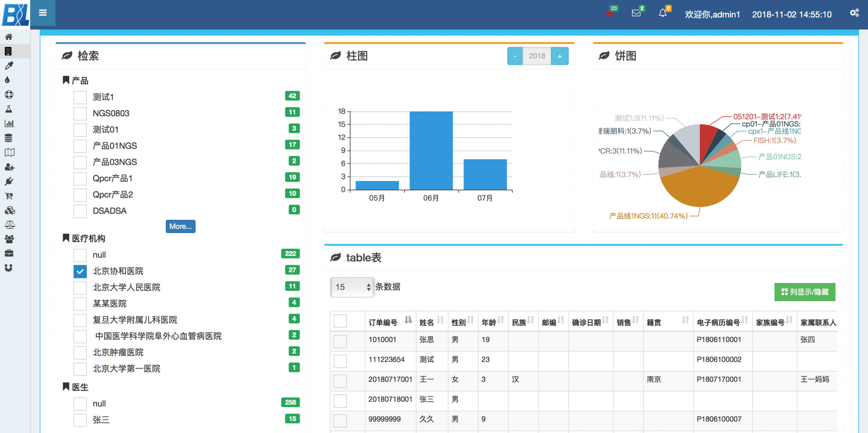Click the 07月 bar in chart
Image resolution: width=868 pixels, height=433 pixels.
[485, 175]
